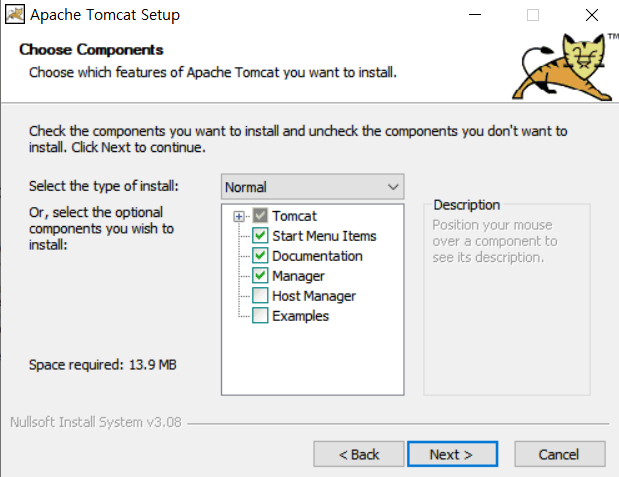This screenshot has height=477, width=619.
Task: Click the Apache Tomcat Setup title bar icon
Action: [x=15, y=15]
